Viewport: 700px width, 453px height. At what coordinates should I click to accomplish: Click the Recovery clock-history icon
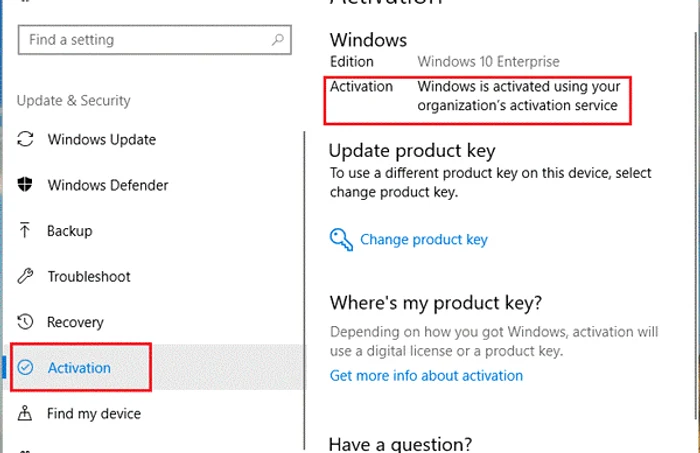pos(25,322)
